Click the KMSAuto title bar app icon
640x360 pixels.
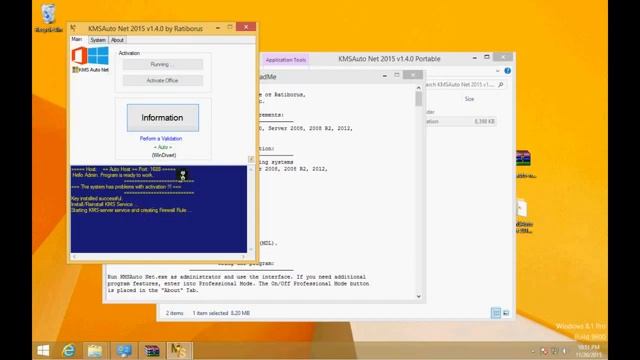click(73, 28)
